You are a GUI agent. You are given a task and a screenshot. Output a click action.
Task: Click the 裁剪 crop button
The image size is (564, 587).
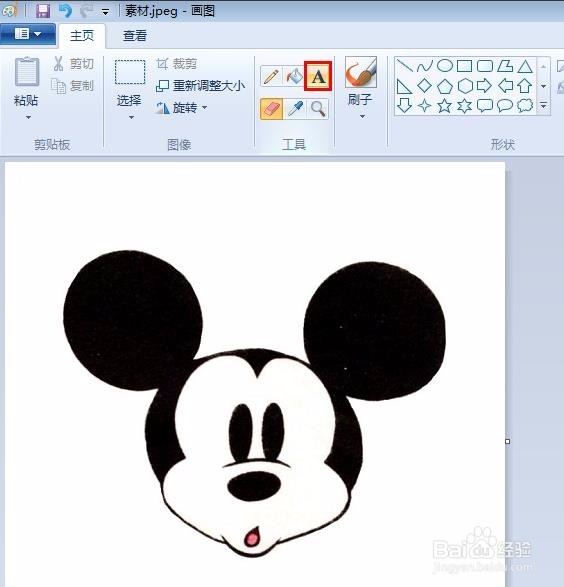click(177, 64)
